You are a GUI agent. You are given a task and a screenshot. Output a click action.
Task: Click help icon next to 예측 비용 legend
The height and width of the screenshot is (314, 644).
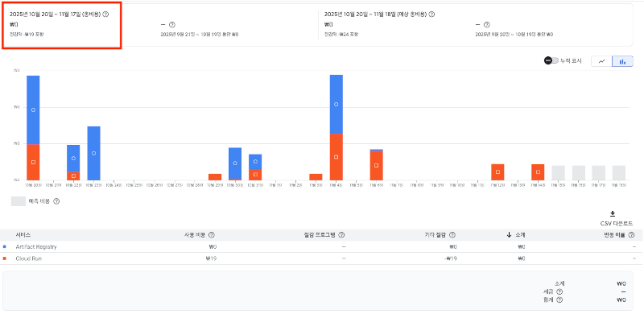pyautogui.click(x=56, y=201)
